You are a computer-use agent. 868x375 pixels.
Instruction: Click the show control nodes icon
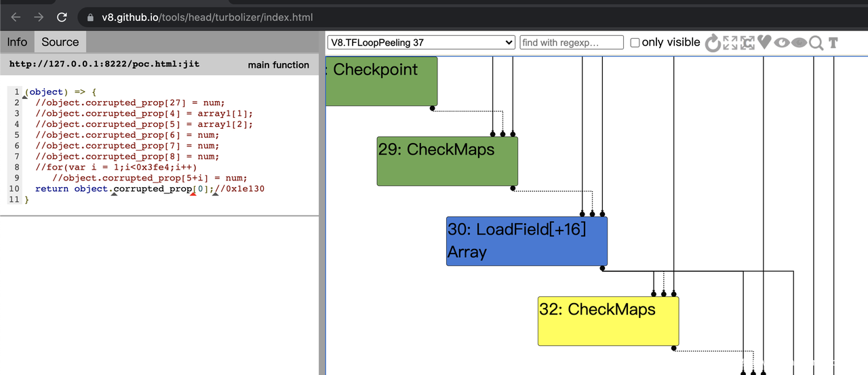click(747, 43)
